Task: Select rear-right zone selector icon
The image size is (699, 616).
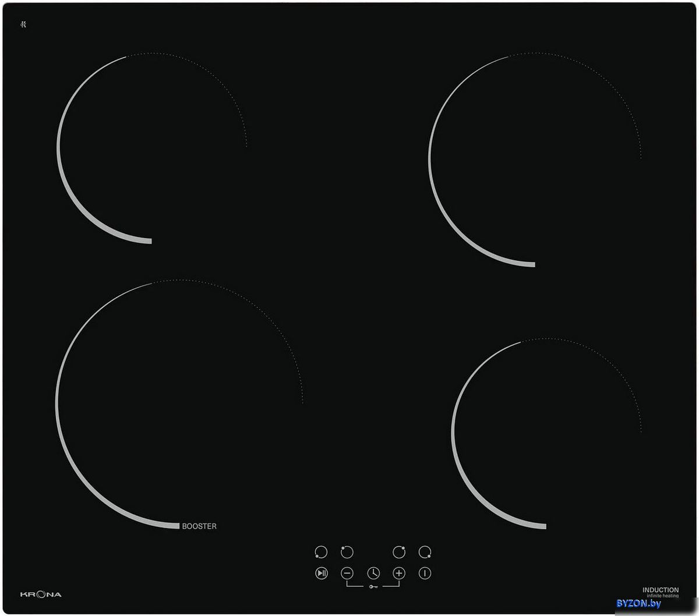Action: pos(399,552)
